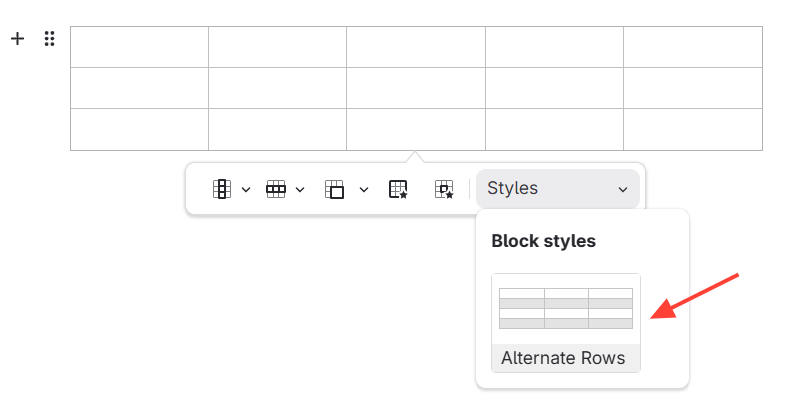
Task: Click the fourth cell in middle row
Action: click(554, 88)
